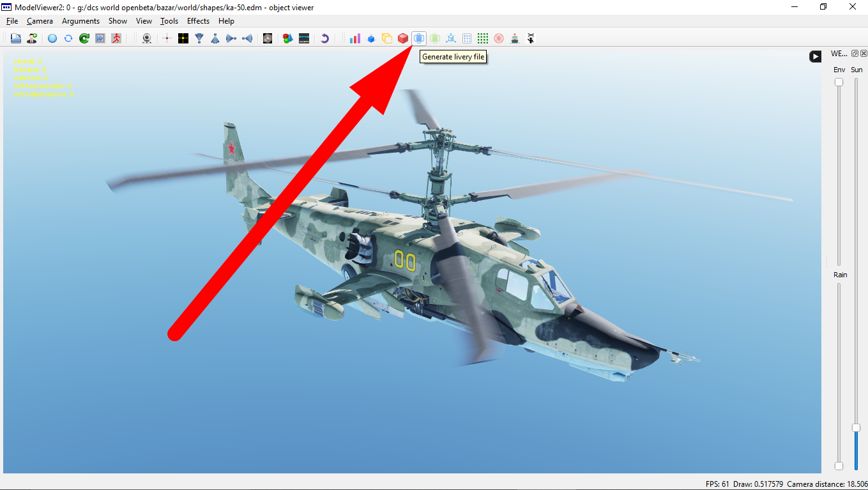Viewport: 868px width, 490px height.
Task: Adjust the Env slider handle
Action: pos(839,82)
